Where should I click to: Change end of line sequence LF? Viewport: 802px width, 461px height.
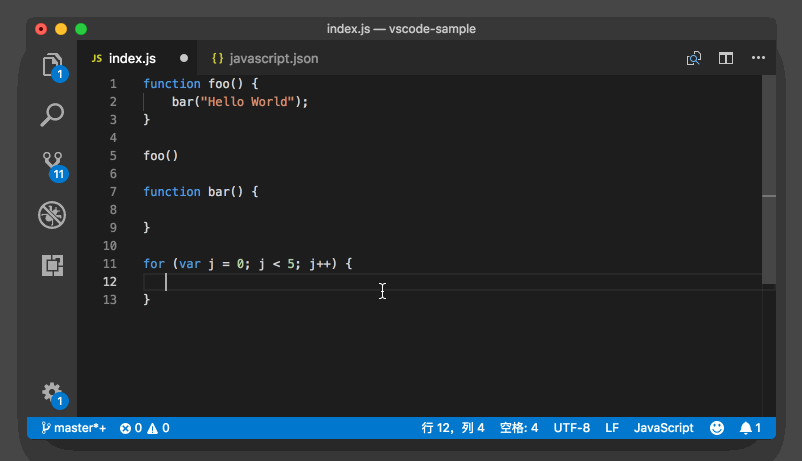pos(612,428)
